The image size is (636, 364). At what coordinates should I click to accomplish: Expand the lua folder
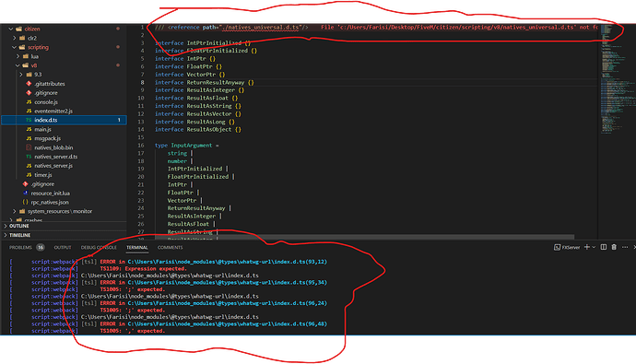[18, 56]
